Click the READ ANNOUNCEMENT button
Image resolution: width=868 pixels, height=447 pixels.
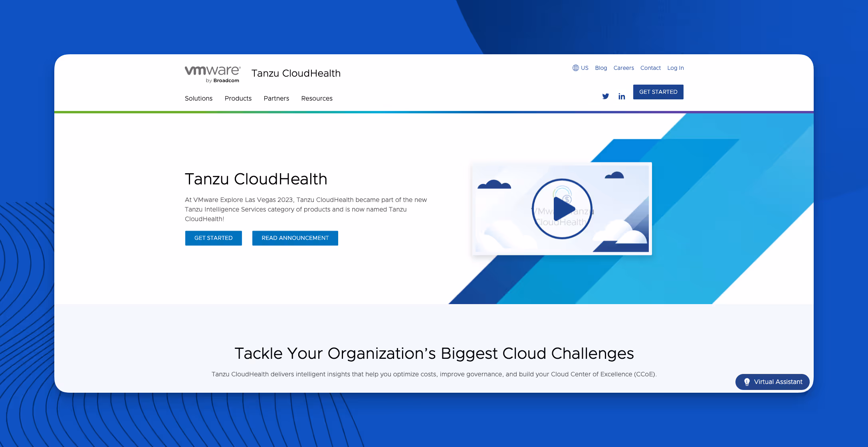pyautogui.click(x=295, y=238)
